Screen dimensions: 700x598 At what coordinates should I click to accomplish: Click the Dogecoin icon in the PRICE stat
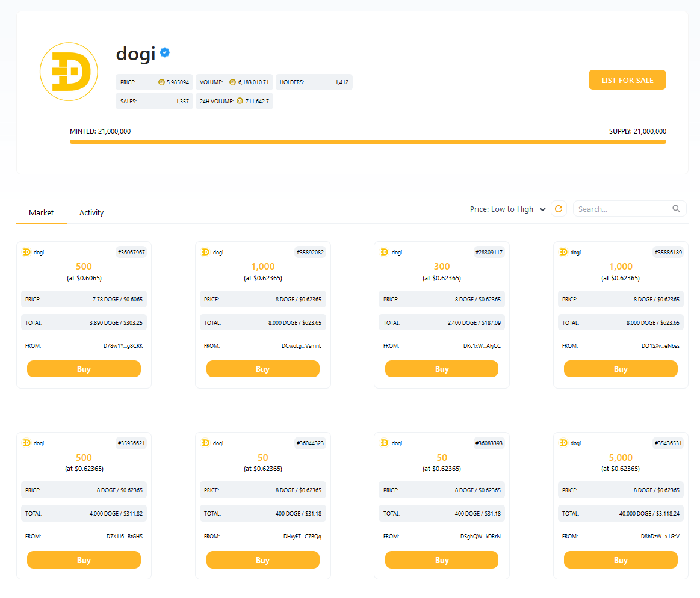pos(161,82)
